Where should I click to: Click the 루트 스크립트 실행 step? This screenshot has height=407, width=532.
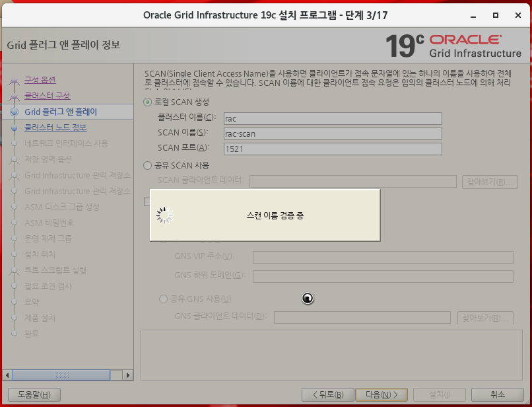tap(55, 270)
